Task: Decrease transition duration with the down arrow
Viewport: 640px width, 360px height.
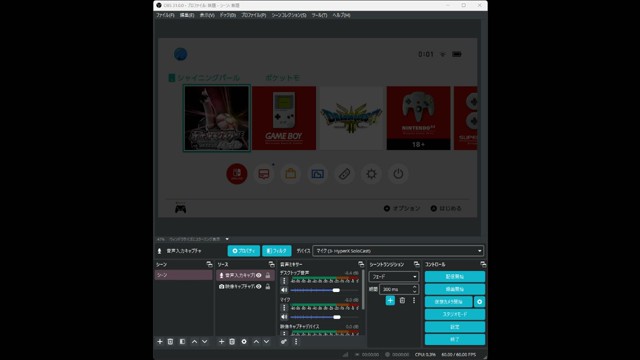Action: pyautogui.click(x=415, y=292)
